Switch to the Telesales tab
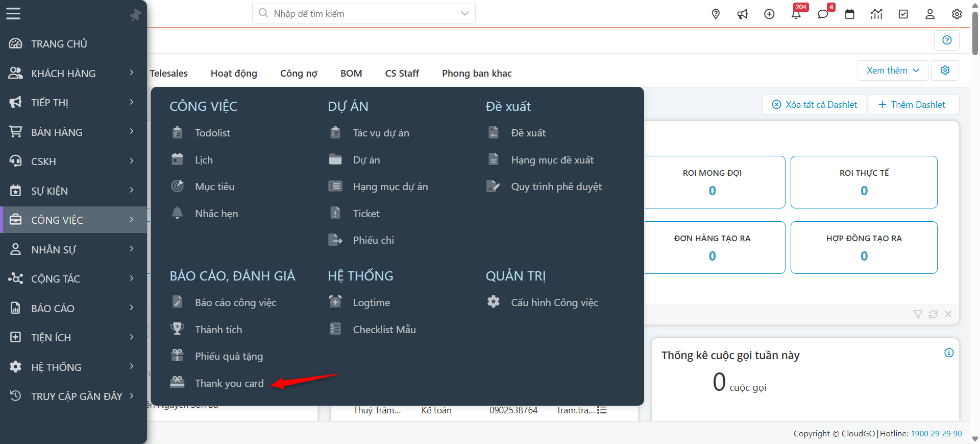 click(169, 74)
